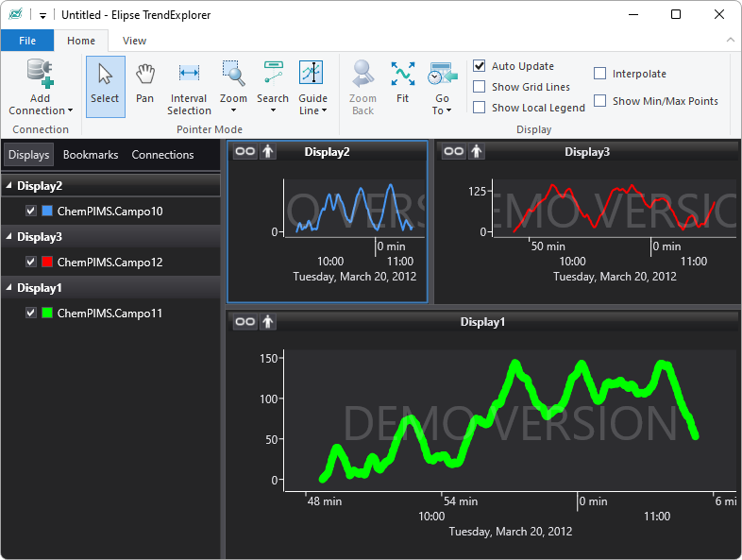Open the Bookmarks panel tab
This screenshot has height=560, width=742.
tap(91, 155)
